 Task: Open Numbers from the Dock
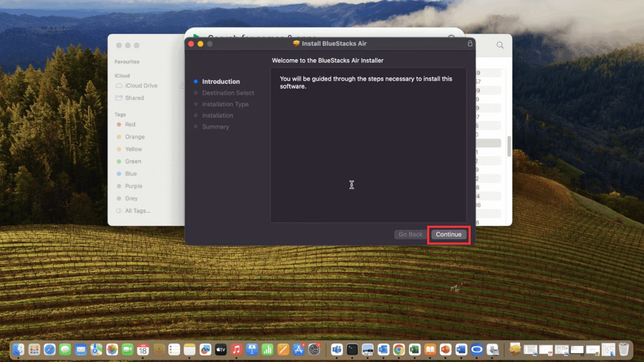[267, 350]
